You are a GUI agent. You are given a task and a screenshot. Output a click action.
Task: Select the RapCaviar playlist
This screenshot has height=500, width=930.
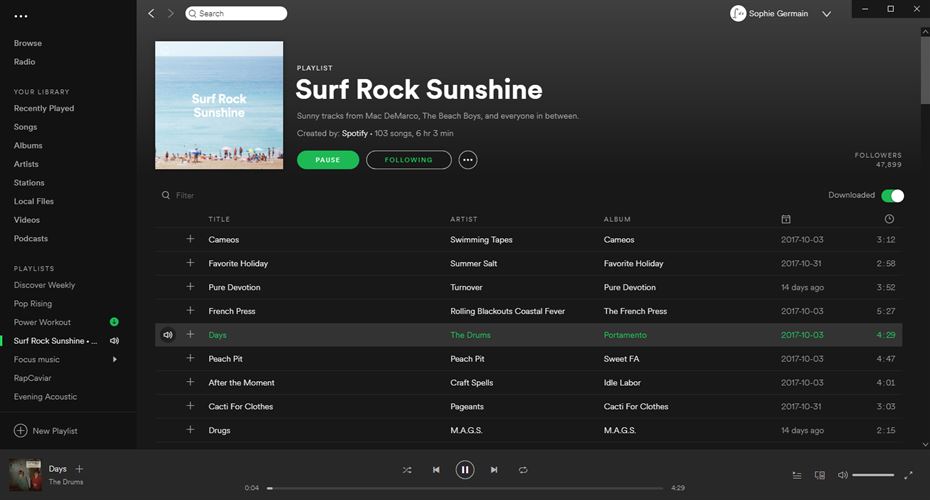pos(33,378)
